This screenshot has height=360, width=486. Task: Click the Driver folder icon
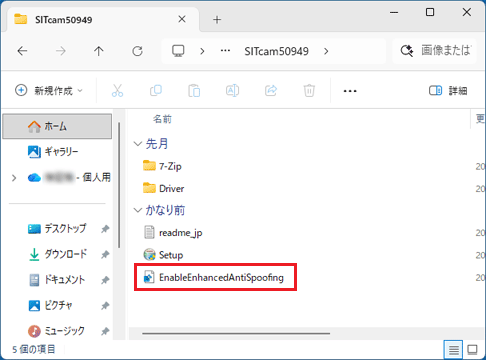149,188
